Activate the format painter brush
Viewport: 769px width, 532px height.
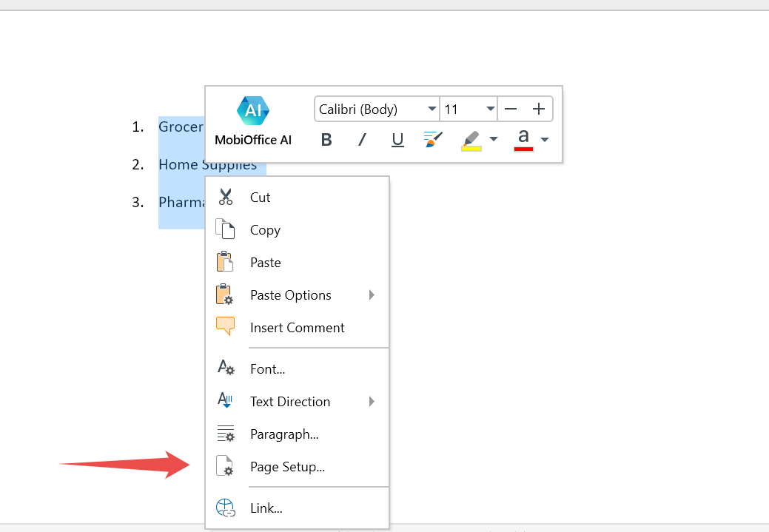click(x=433, y=139)
